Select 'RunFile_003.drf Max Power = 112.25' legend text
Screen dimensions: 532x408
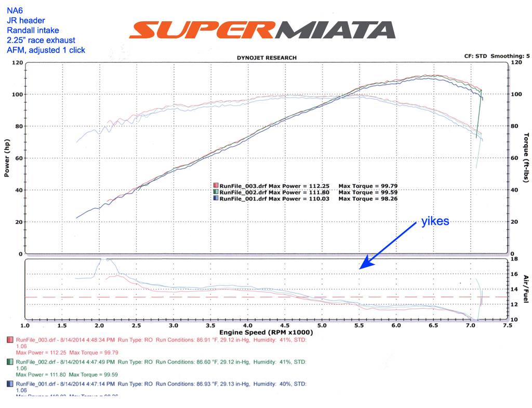274,186
